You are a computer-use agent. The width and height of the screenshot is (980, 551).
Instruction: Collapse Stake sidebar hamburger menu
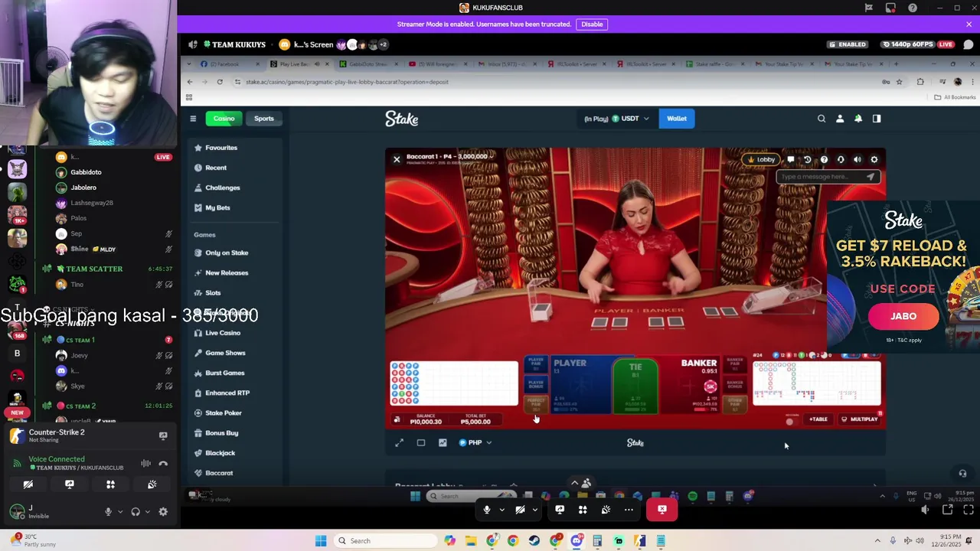point(193,119)
